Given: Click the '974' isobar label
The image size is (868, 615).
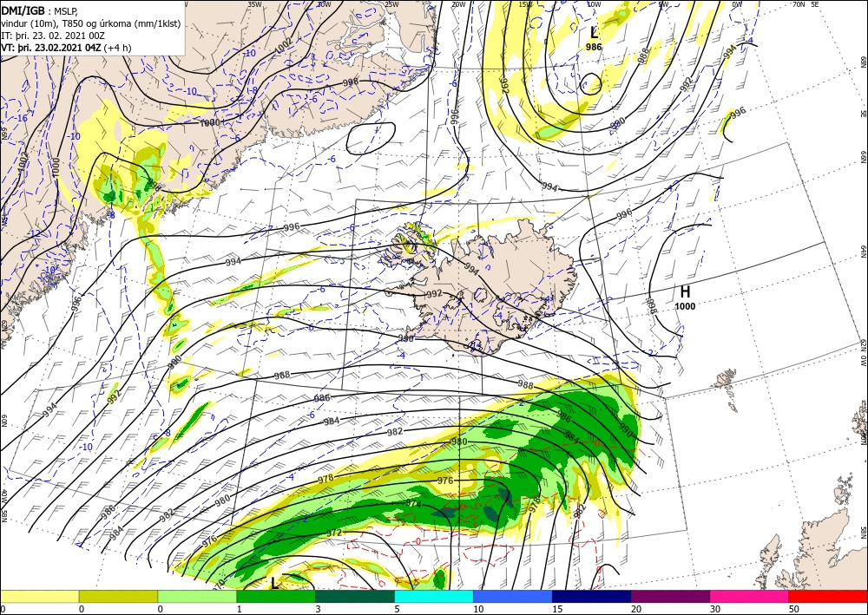Looking at the screenshot, I should [413, 504].
